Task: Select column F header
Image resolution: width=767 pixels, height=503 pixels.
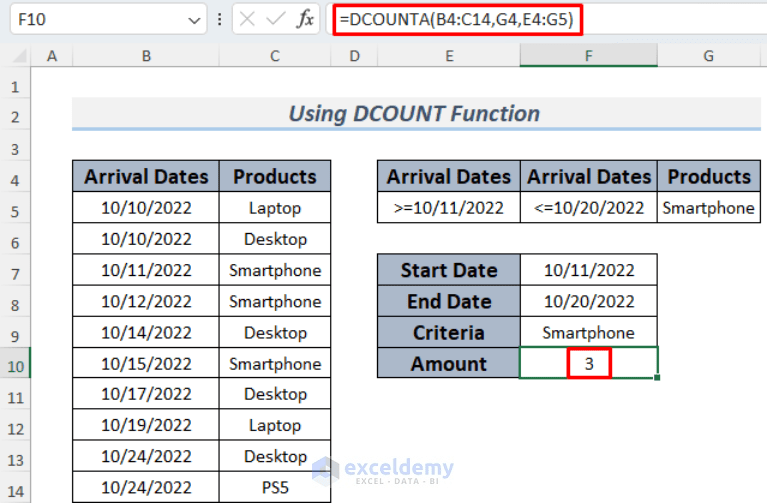Action: click(588, 55)
